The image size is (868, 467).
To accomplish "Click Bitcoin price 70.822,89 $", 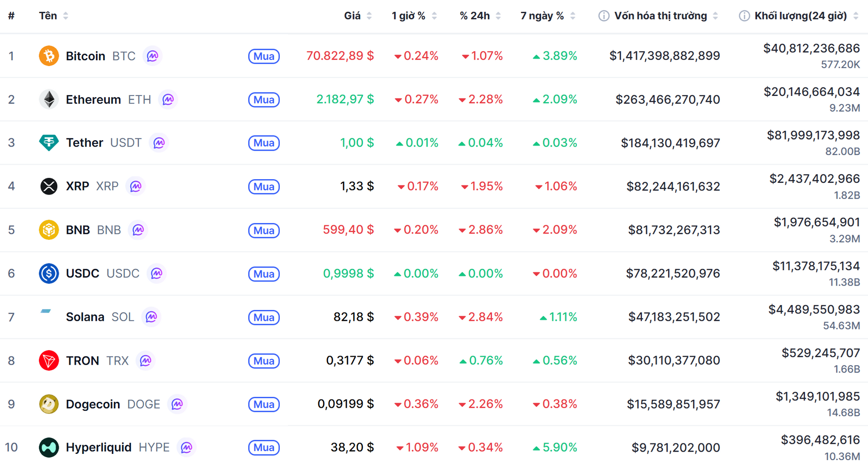I will pos(340,56).
